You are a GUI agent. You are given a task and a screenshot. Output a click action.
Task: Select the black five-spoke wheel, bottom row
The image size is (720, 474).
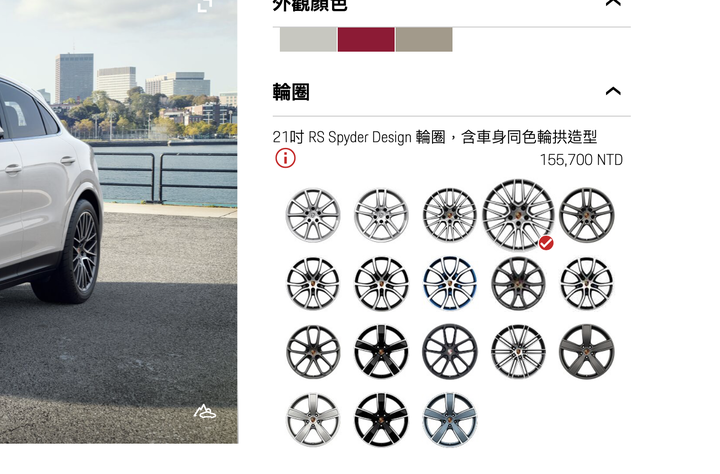click(381, 420)
